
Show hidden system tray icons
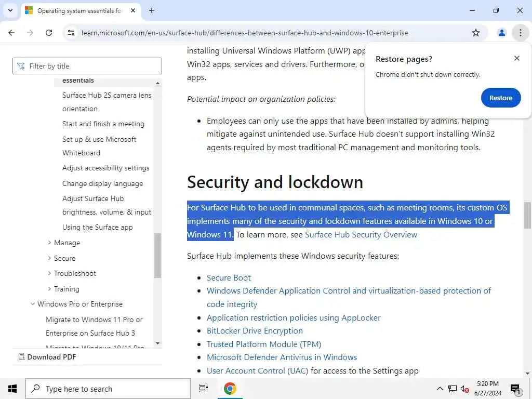[440, 389]
